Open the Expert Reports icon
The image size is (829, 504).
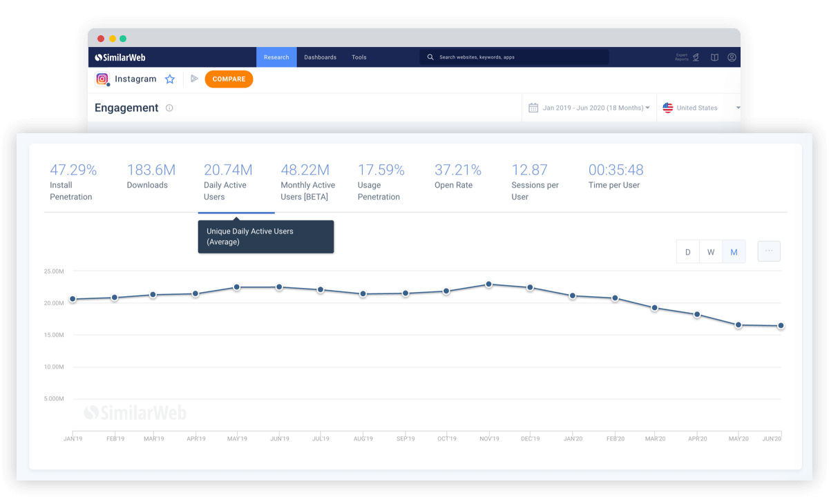(x=696, y=57)
